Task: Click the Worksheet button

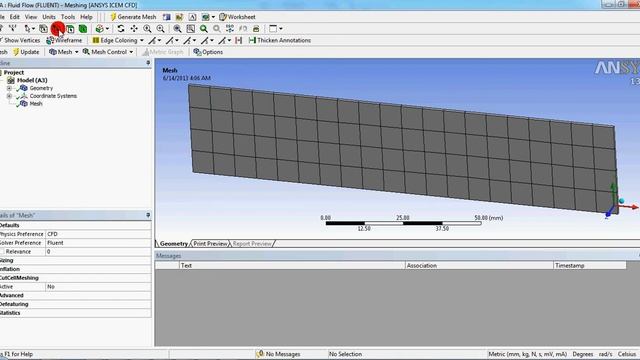Action: 237,17
